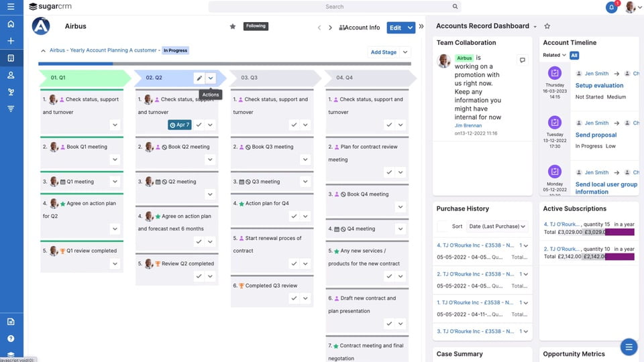Open the Help question mark icon
The image size is (644, 362).
(x=11, y=339)
